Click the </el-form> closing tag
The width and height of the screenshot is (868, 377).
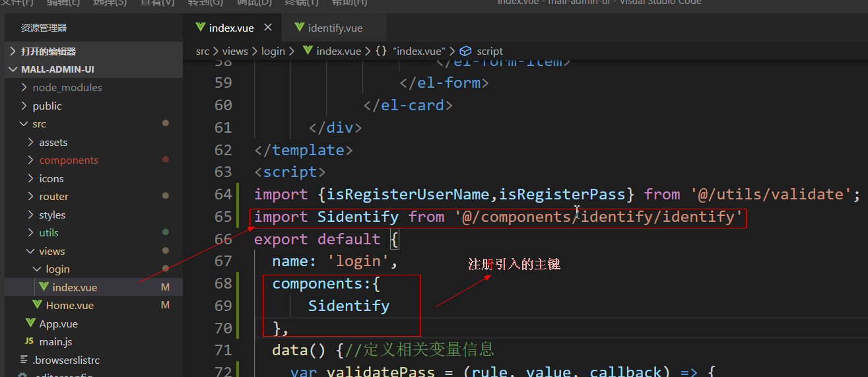pos(444,83)
